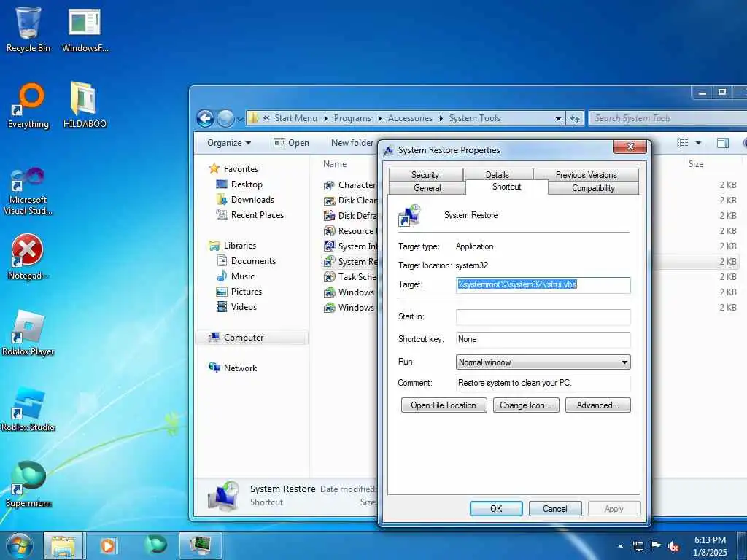Open address bar previous locations dropdown
747x560 pixels.
tap(558, 118)
